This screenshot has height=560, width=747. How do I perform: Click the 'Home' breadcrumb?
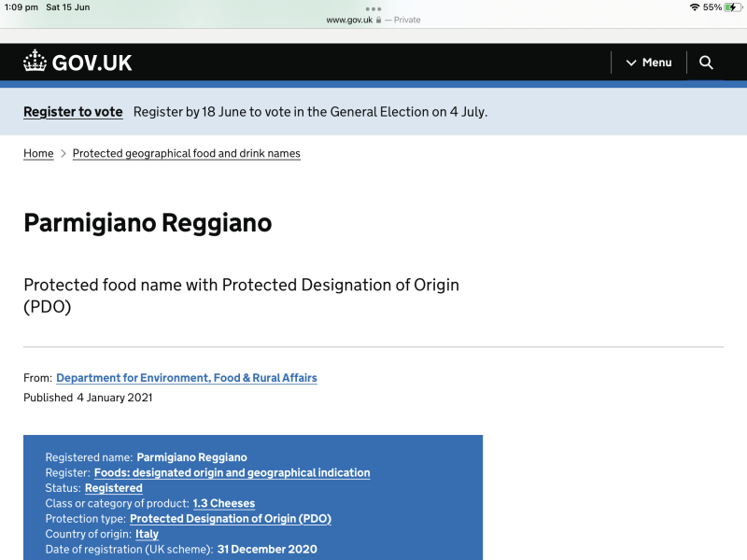coord(38,153)
